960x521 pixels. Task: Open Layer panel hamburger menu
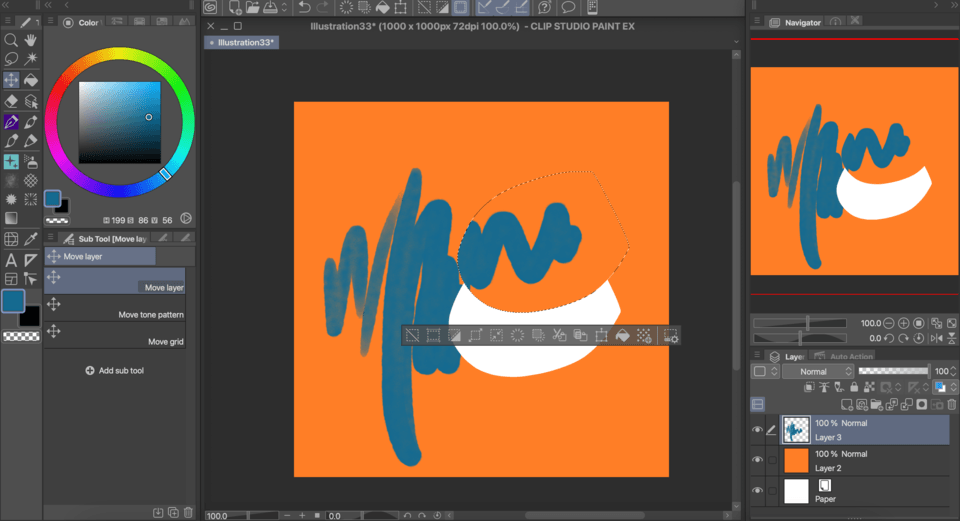tap(757, 355)
